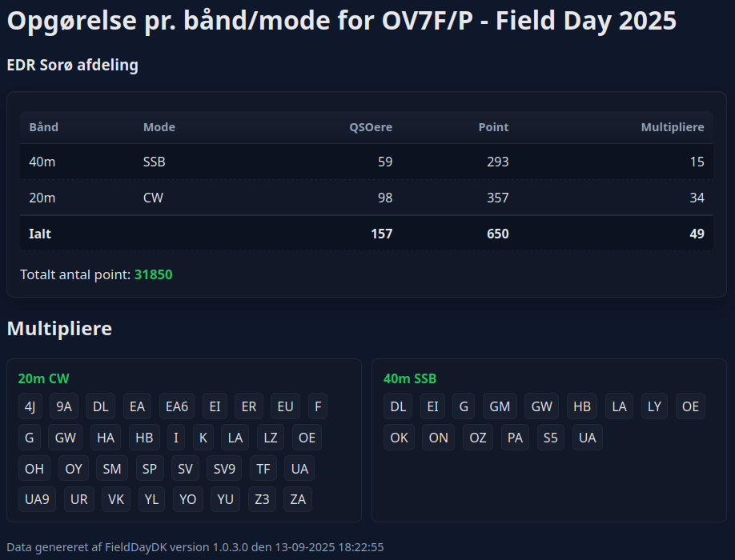Click the 4J multiplier badge
The width and height of the screenshot is (735, 560).
[30, 406]
